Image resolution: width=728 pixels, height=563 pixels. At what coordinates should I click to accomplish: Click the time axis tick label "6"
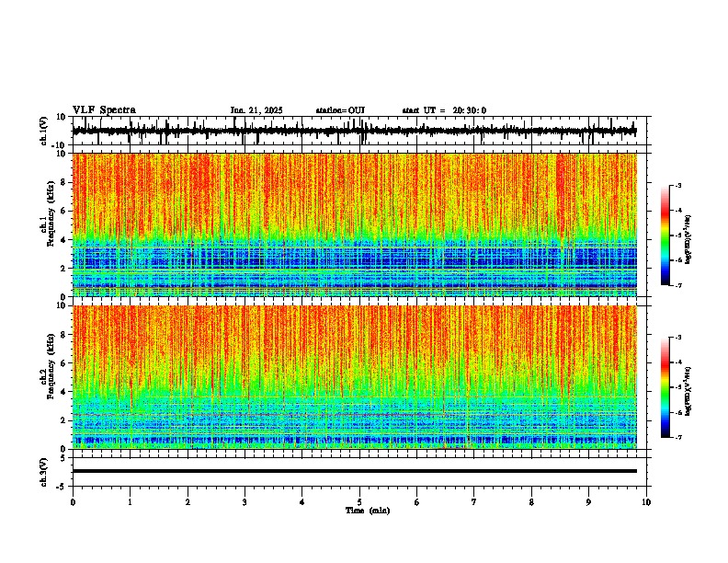tap(416, 502)
